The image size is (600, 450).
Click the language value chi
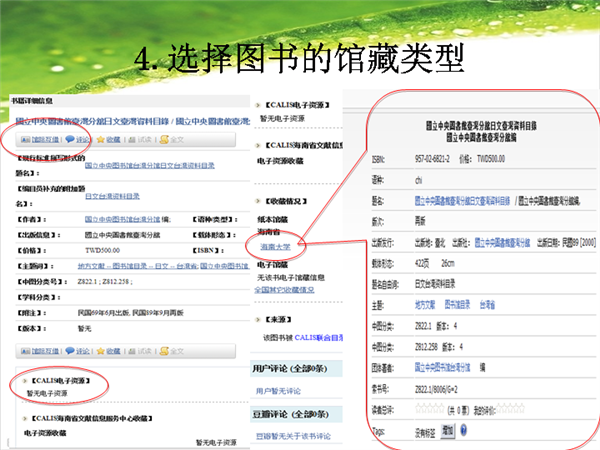pyautogui.click(x=419, y=180)
